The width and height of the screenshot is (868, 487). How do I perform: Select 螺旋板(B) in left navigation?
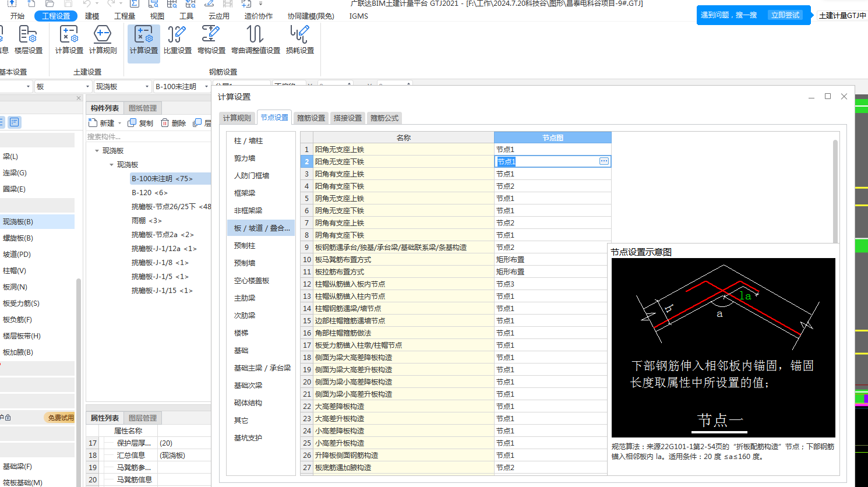pyautogui.click(x=18, y=238)
